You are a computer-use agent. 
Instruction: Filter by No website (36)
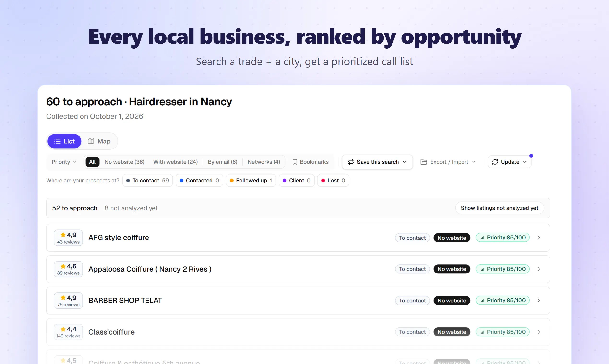point(124,162)
